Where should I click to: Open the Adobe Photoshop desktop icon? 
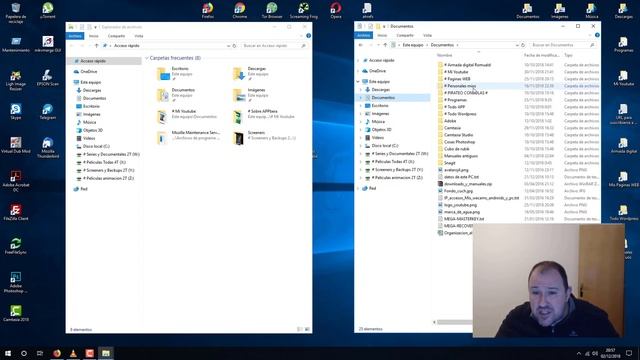click(16, 282)
